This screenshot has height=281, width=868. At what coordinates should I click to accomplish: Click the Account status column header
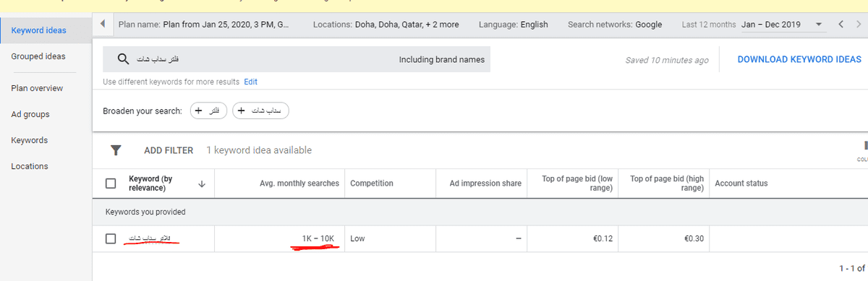741,183
